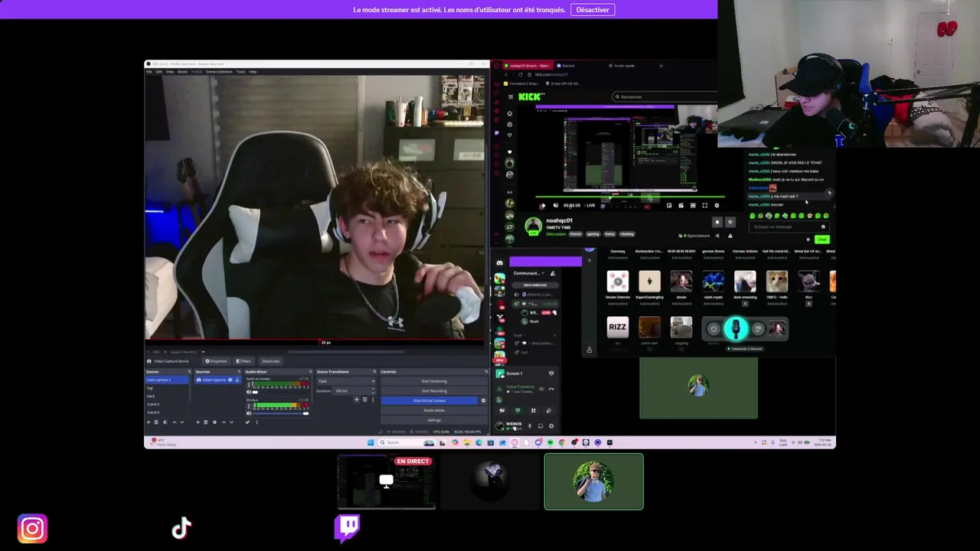Open the Fade transition dropdown in OBS
The height and width of the screenshot is (551, 980).
point(346,381)
